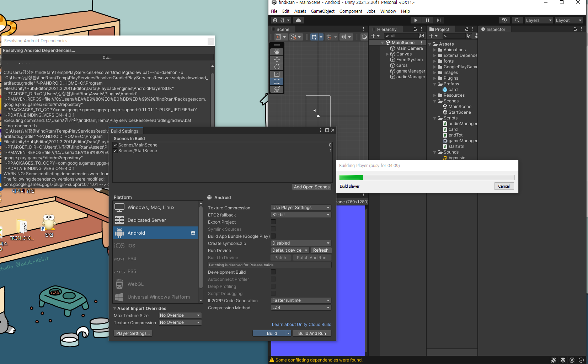Click the Add Open Scenes button
This screenshot has height=364, width=588.
(x=312, y=187)
